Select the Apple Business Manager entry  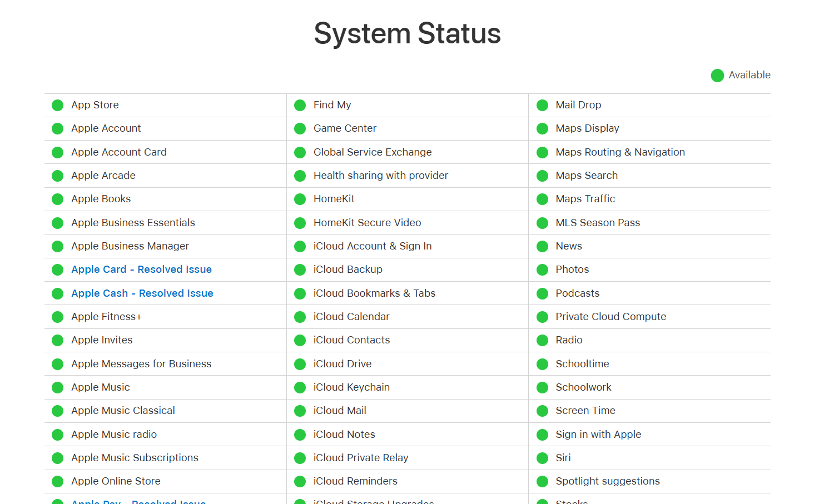pyautogui.click(x=130, y=246)
